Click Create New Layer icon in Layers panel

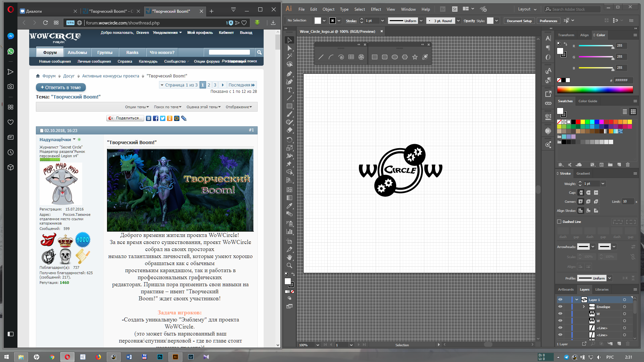click(x=619, y=344)
